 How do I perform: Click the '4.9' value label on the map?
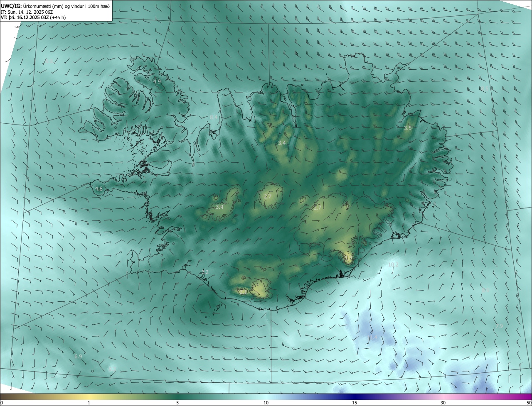point(157,82)
